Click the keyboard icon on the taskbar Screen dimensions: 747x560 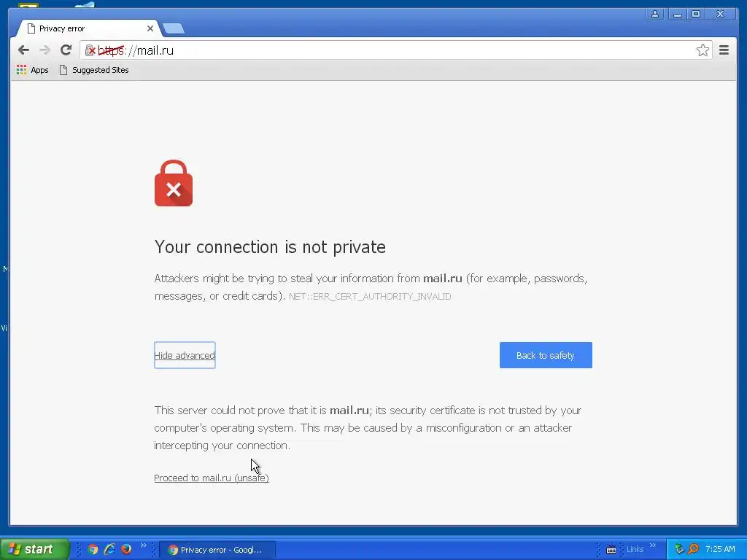click(x=611, y=550)
